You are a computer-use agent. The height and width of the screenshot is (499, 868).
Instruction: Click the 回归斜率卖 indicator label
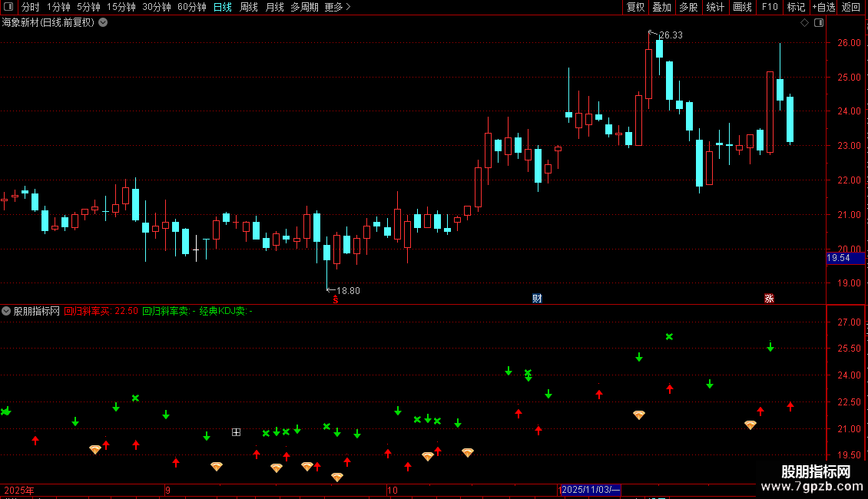tap(169, 312)
